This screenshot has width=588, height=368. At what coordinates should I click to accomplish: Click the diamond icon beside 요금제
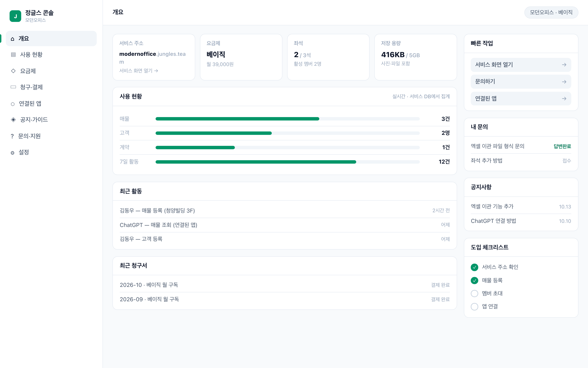(x=13, y=71)
